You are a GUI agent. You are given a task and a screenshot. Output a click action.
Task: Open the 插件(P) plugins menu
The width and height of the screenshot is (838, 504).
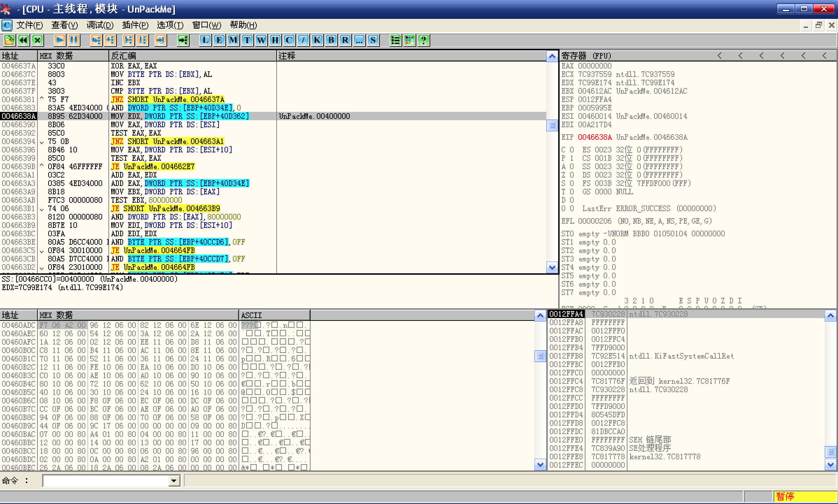click(x=135, y=25)
